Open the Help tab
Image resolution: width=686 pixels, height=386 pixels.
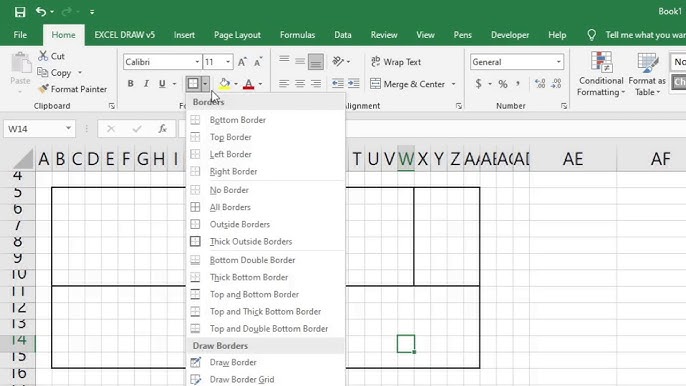[557, 35]
